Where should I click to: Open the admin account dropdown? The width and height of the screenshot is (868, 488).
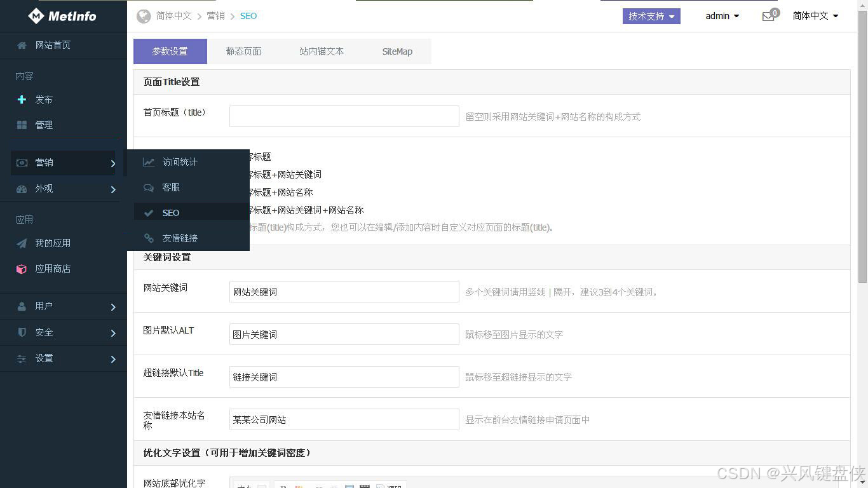click(722, 16)
